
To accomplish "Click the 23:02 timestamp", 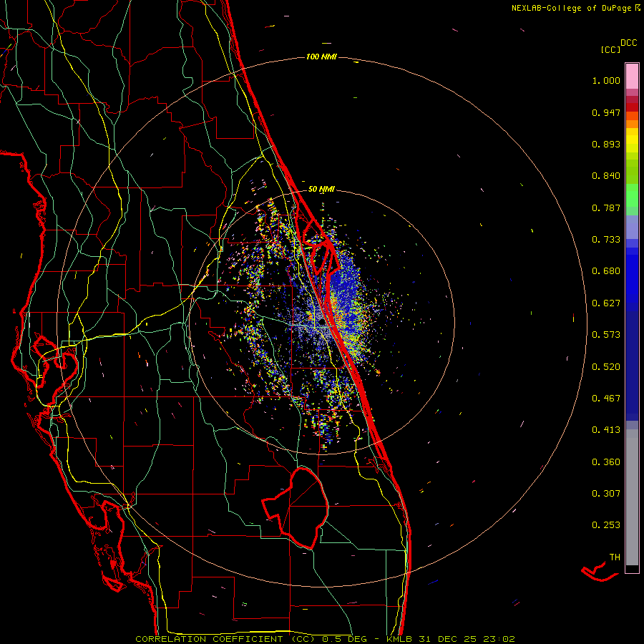I will 498,639.
